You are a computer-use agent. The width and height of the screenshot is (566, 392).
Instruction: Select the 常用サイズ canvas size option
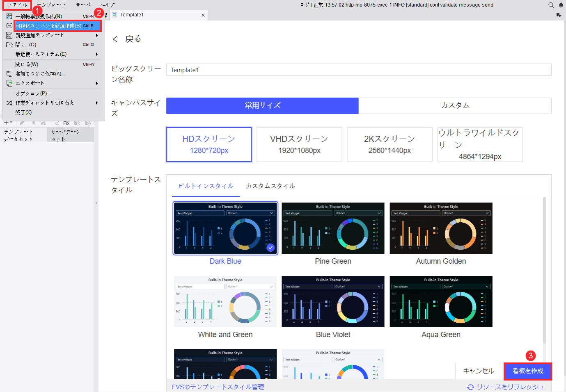(263, 105)
